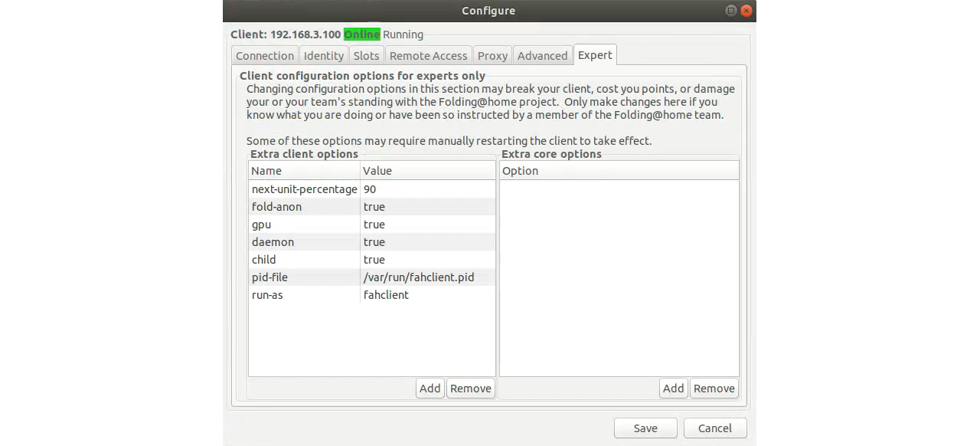Click the true value for fold-anon
Image resolution: width=980 pixels, height=446 pixels.
374,207
